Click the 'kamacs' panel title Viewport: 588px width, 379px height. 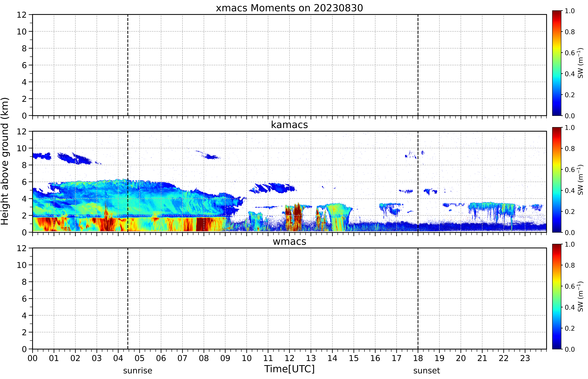click(289, 125)
